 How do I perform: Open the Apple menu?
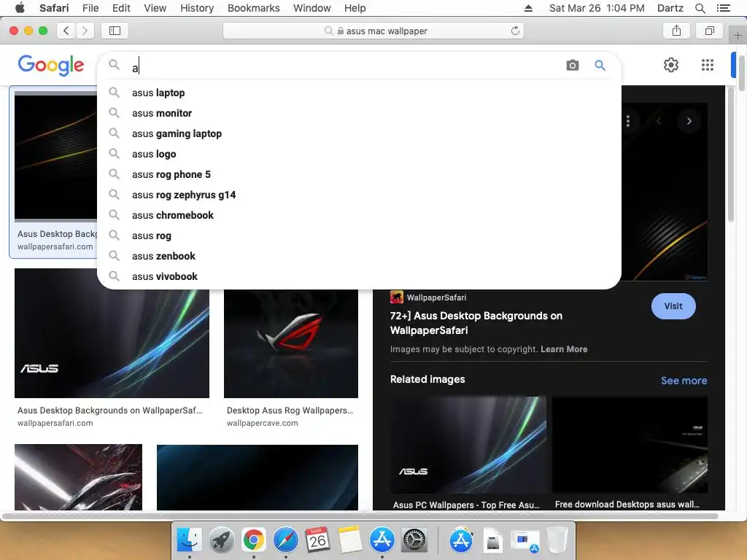pos(20,7)
